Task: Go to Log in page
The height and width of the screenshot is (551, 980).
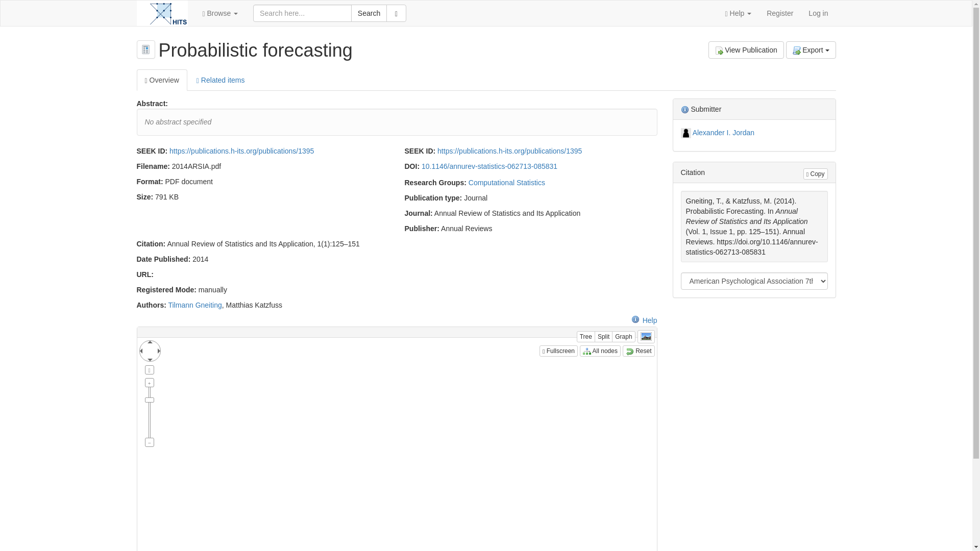Action: 818,13
